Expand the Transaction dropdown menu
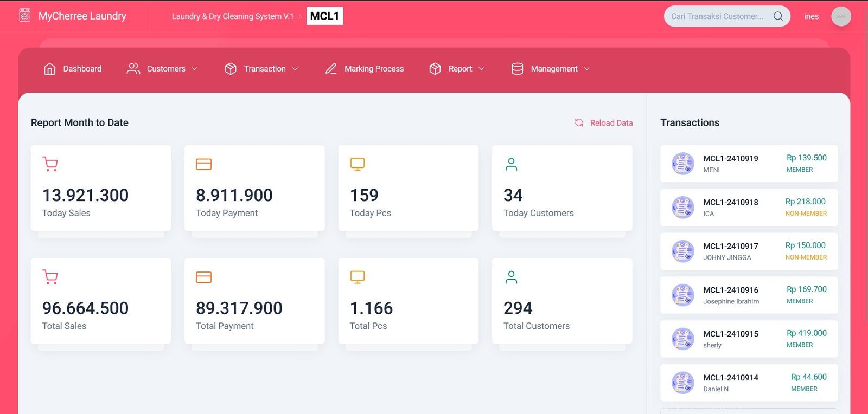Image resolution: width=868 pixels, height=414 pixels. (261, 69)
